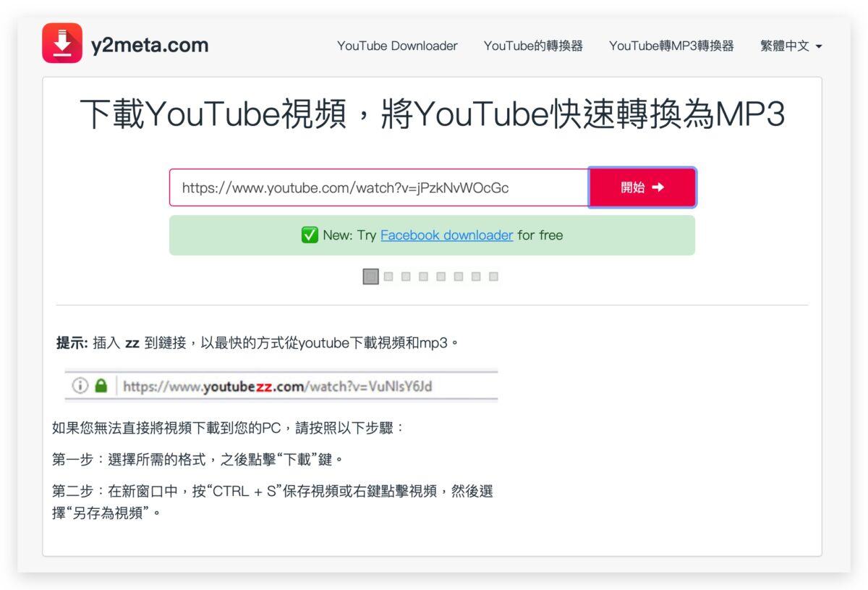
Task: Click the red 開始 start button
Action: tap(642, 187)
